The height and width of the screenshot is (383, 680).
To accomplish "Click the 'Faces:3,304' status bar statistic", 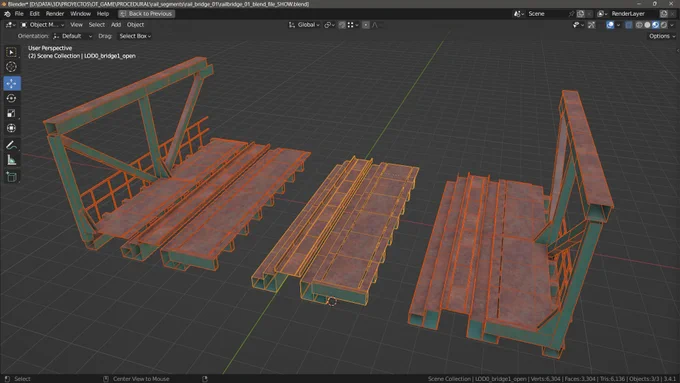I will point(580,379).
